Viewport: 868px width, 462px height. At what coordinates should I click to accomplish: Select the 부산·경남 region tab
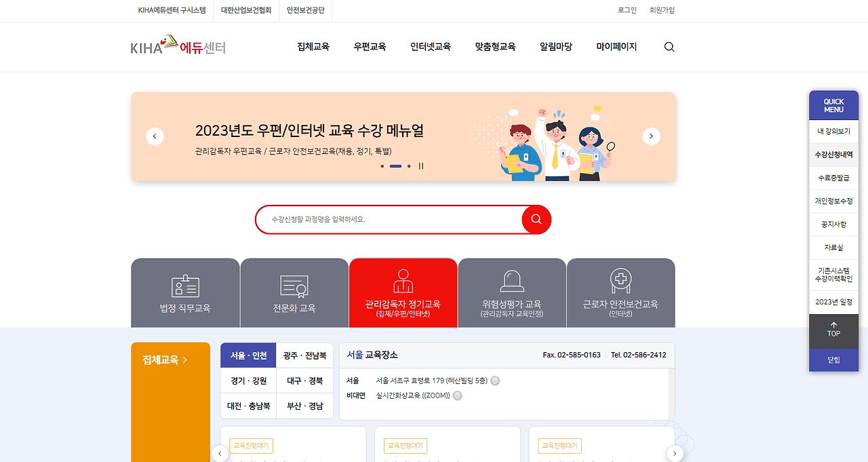click(x=304, y=406)
